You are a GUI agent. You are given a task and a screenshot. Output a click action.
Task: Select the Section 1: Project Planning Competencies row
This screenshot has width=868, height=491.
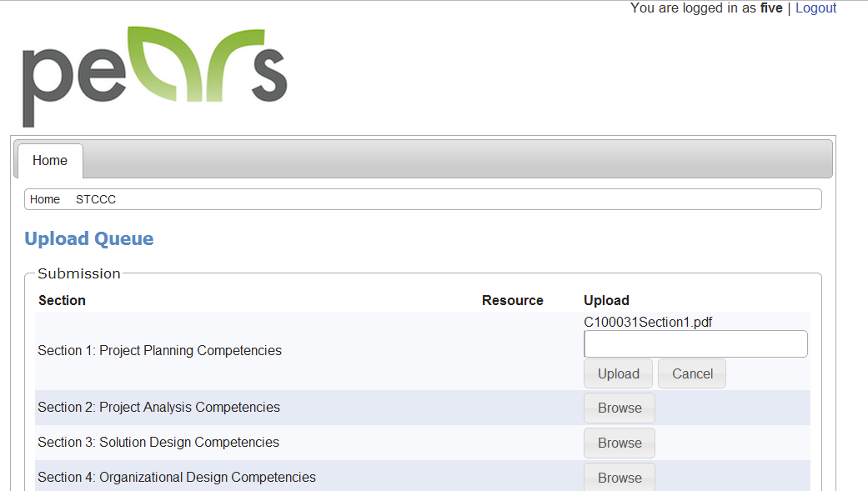pos(159,351)
